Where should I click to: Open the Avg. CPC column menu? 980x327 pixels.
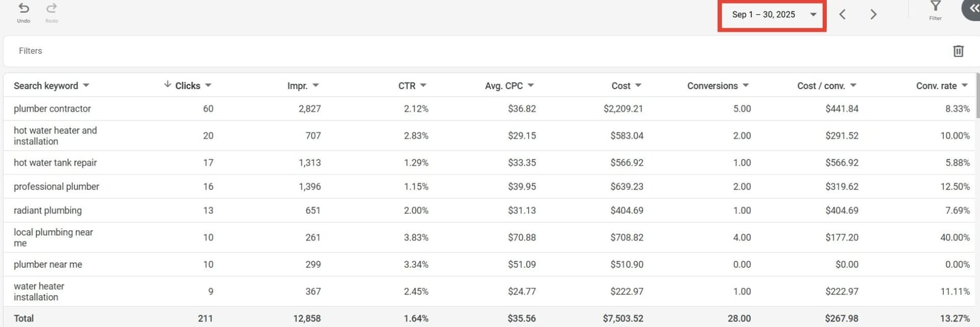click(x=531, y=86)
